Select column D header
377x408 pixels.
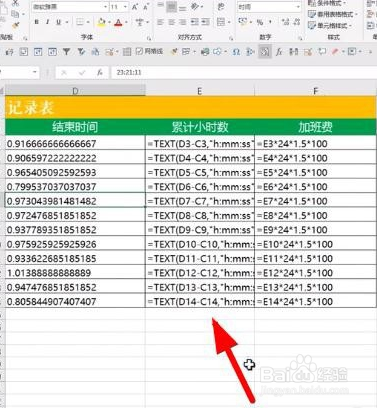coord(75,91)
